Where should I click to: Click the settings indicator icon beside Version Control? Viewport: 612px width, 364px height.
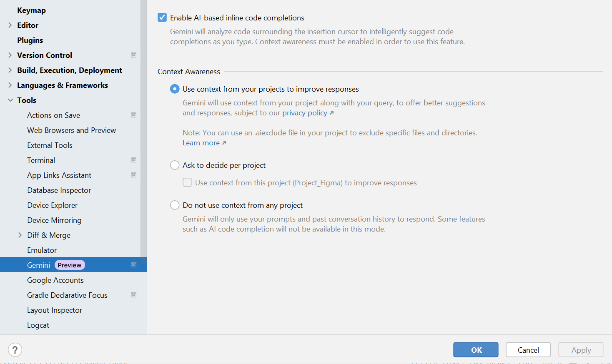coord(133,55)
